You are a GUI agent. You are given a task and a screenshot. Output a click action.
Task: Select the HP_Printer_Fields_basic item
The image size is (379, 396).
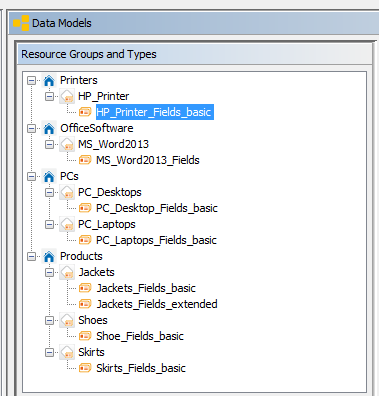(x=155, y=112)
